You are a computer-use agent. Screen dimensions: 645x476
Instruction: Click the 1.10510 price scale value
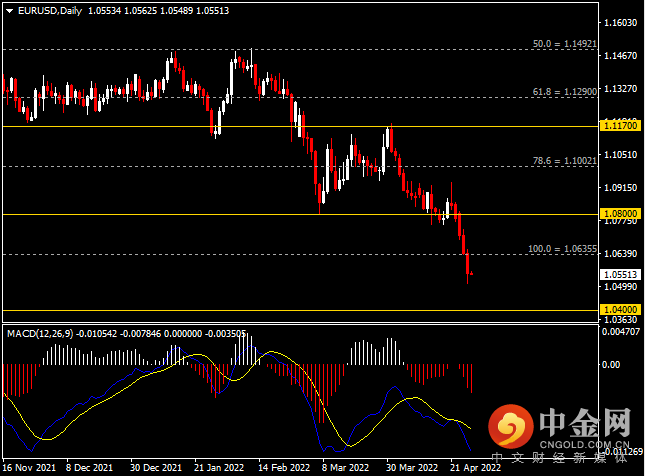coord(620,155)
